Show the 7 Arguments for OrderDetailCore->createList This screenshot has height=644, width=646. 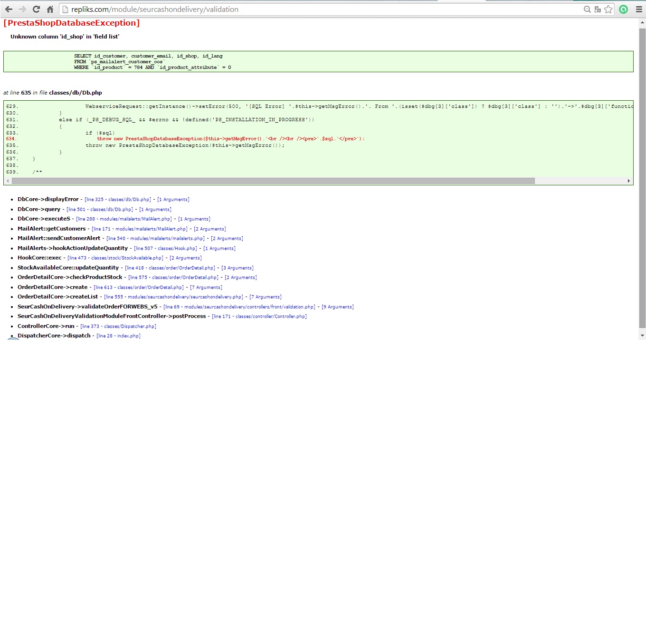pyautogui.click(x=266, y=297)
